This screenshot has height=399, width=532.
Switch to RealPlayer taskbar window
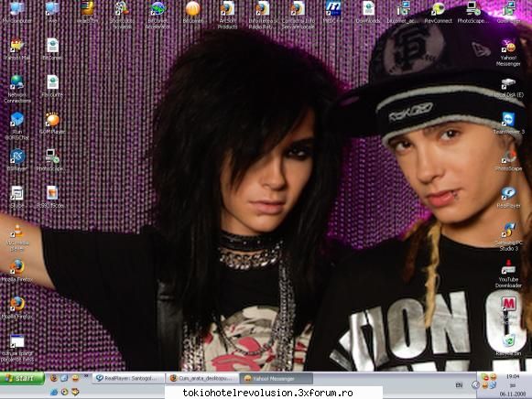pos(128,378)
